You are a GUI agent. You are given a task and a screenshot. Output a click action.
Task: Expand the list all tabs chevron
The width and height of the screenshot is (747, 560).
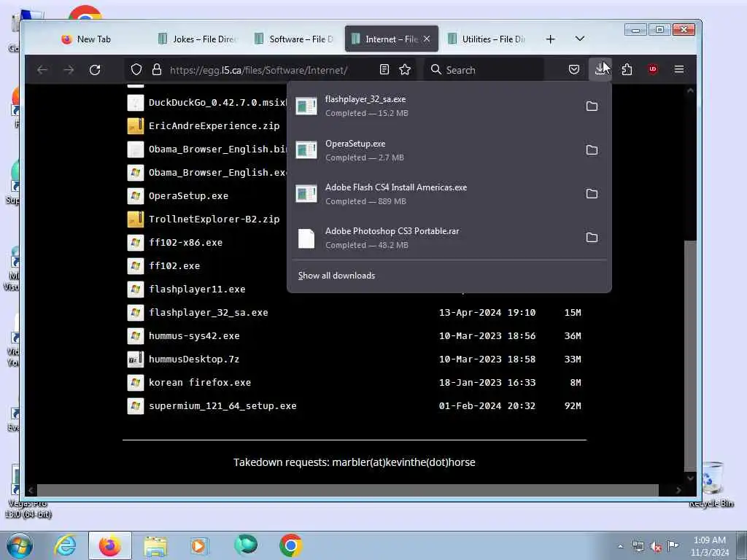(580, 39)
